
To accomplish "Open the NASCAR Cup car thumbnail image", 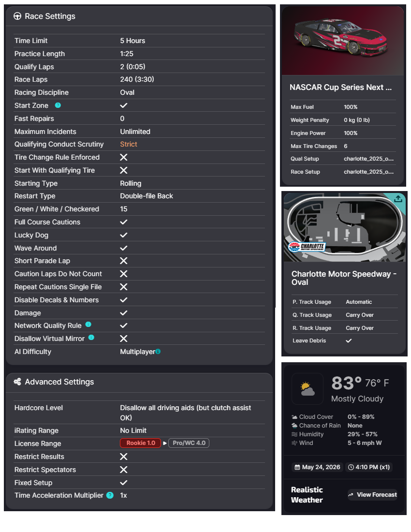I will 343,41.
